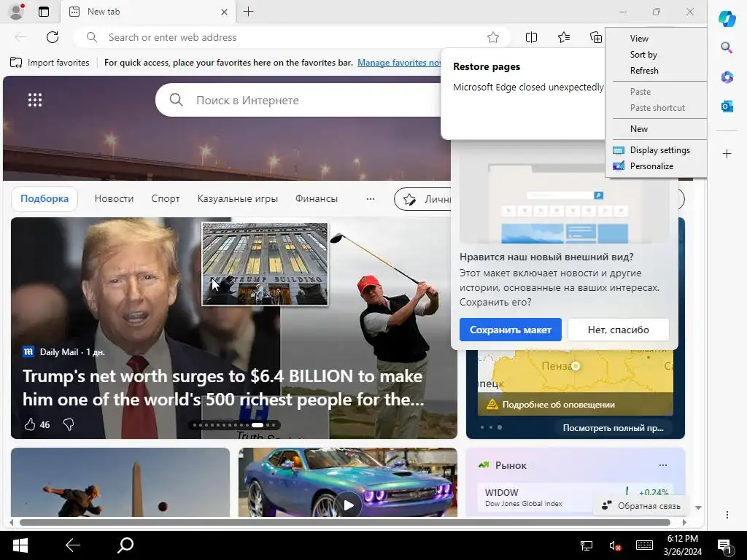Close the New tab tab
This screenshot has width=747, height=560.
224,12
